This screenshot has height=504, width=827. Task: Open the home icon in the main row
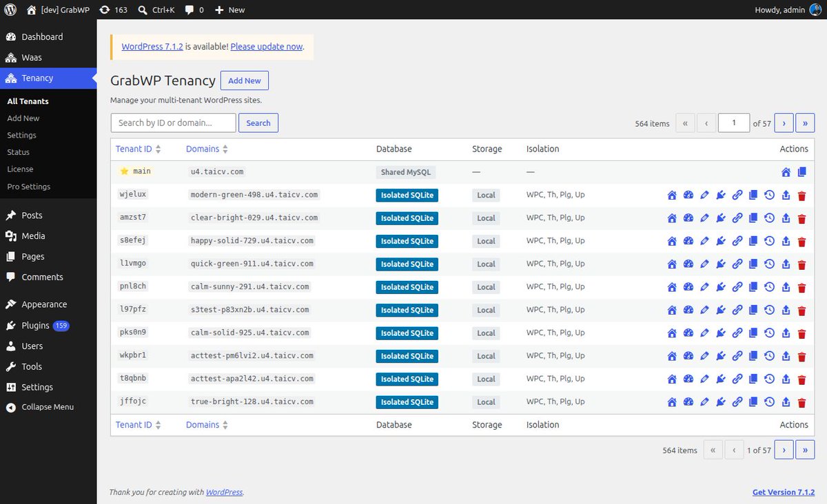pyautogui.click(x=786, y=172)
